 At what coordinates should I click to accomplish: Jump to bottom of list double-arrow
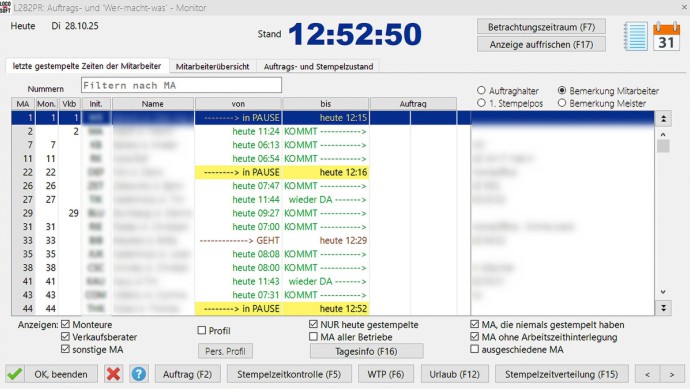pyautogui.click(x=663, y=308)
